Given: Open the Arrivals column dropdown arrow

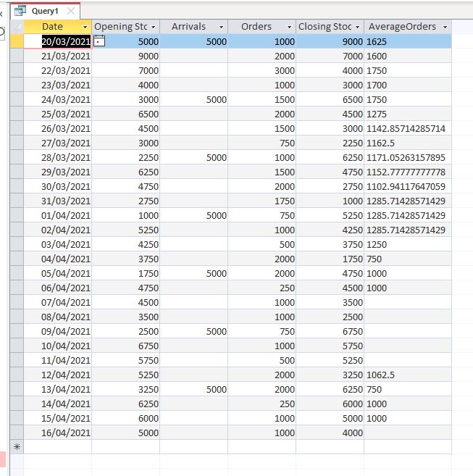Looking at the screenshot, I should pos(222,27).
